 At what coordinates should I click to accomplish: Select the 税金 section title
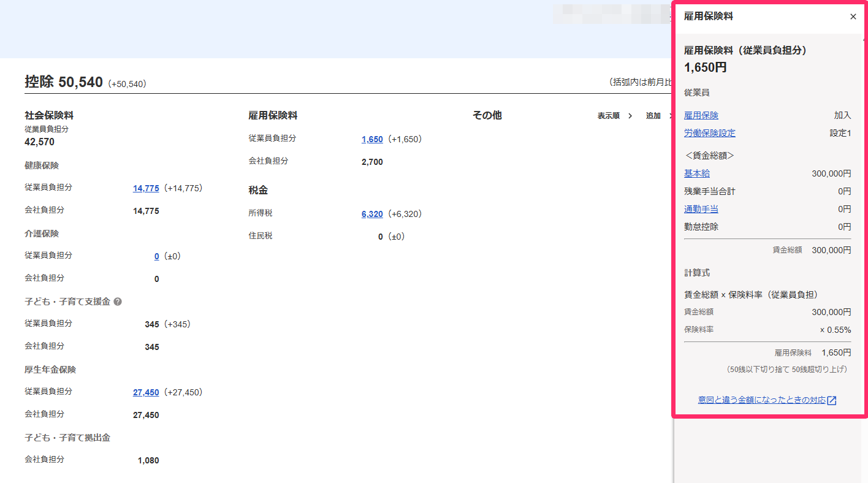point(258,190)
